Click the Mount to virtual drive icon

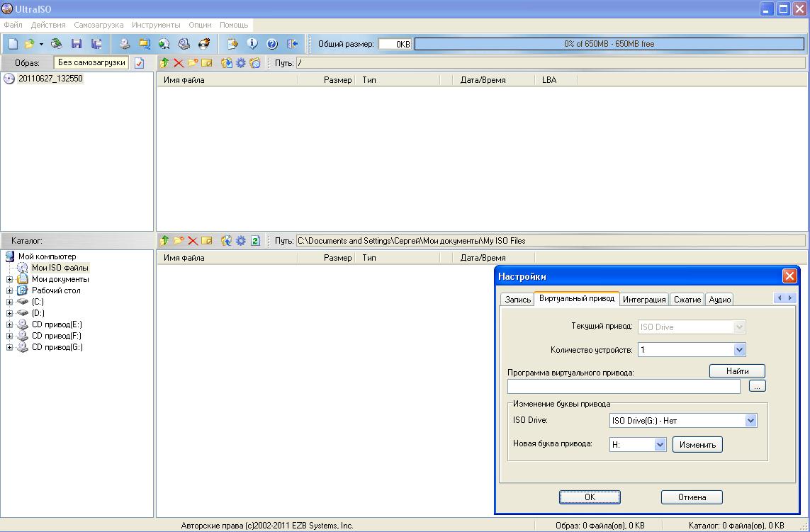point(184,44)
